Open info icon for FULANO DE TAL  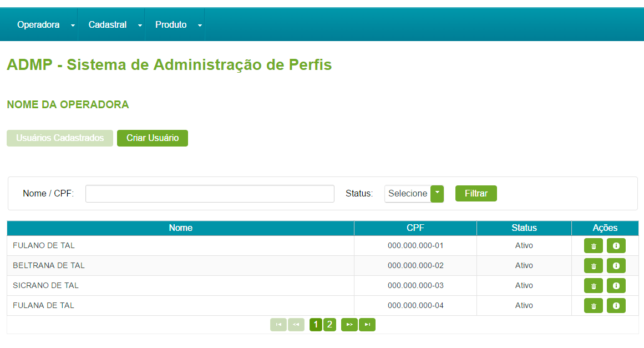[x=616, y=245]
